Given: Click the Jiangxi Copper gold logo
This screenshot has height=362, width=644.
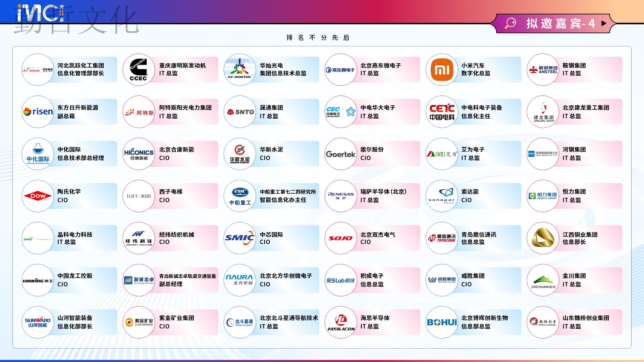Looking at the screenshot, I should tap(543, 237).
